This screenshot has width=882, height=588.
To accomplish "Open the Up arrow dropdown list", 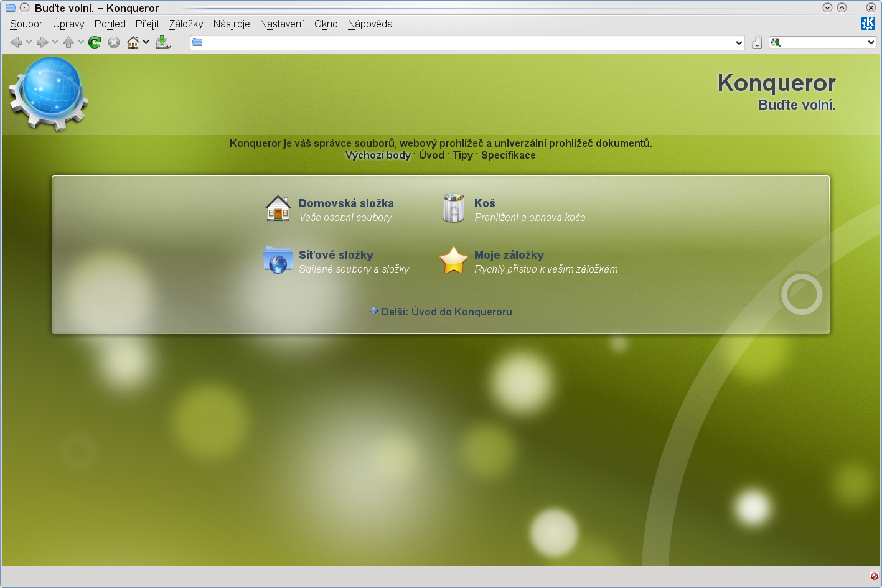I will coord(81,42).
